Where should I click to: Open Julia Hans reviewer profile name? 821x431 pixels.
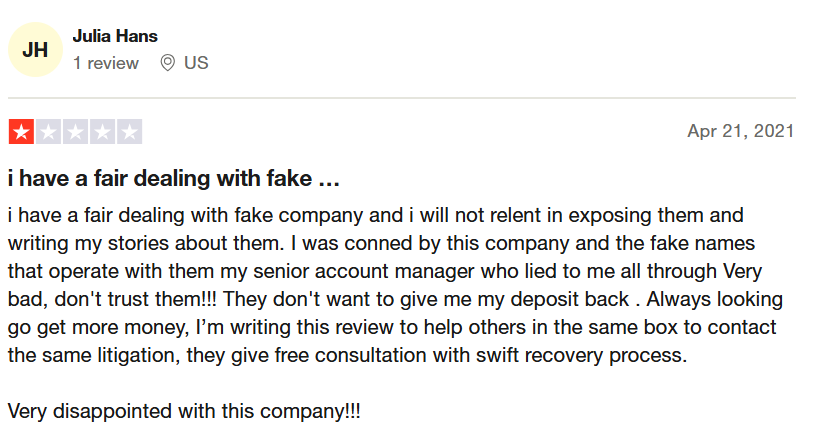pos(115,36)
